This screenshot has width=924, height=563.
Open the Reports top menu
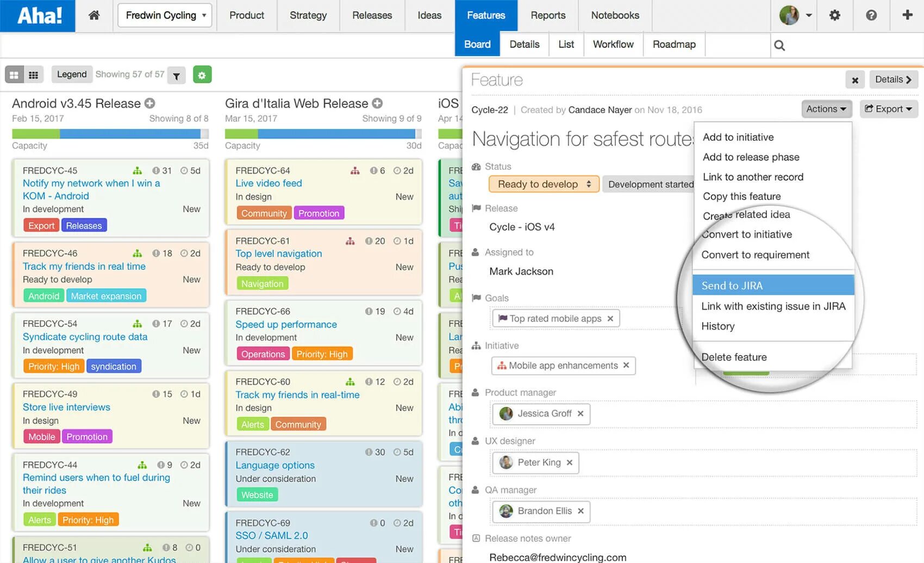coord(548,15)
